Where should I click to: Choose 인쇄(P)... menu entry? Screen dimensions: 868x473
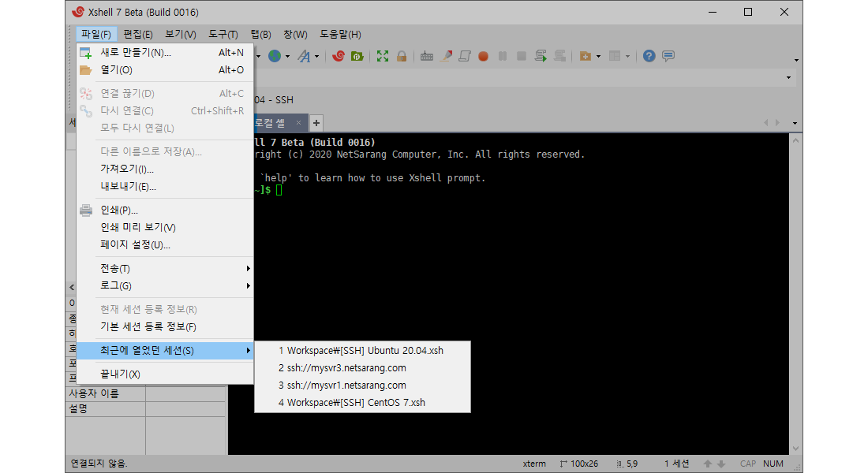pos(165,210)
